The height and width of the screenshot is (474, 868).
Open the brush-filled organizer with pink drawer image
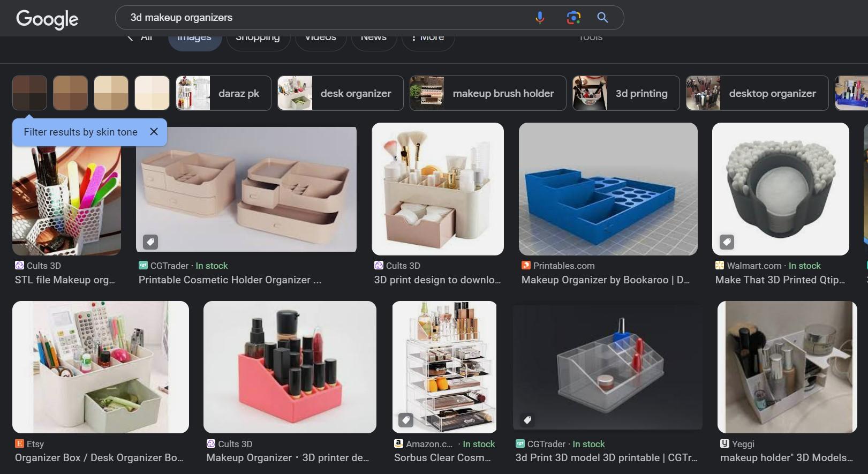point(438,189)
